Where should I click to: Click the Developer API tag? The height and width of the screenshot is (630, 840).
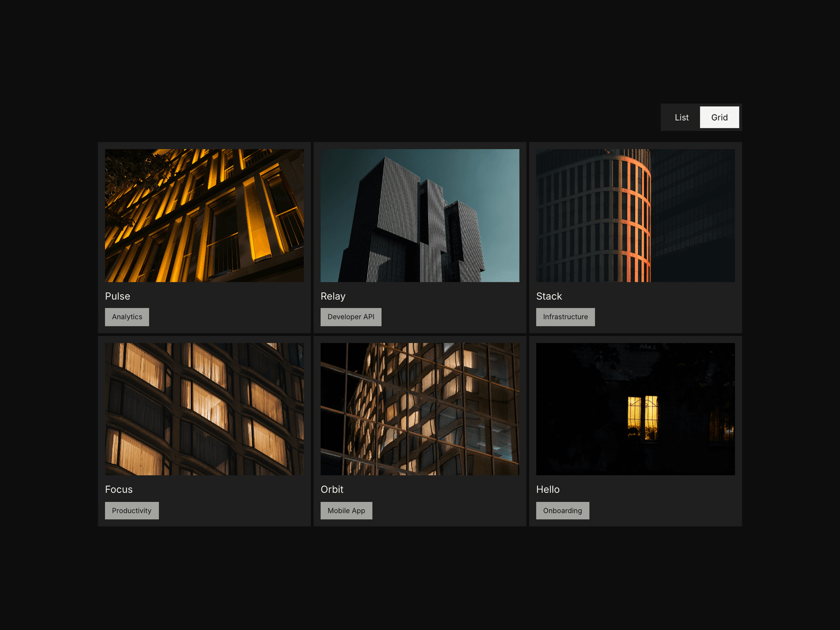351,317
